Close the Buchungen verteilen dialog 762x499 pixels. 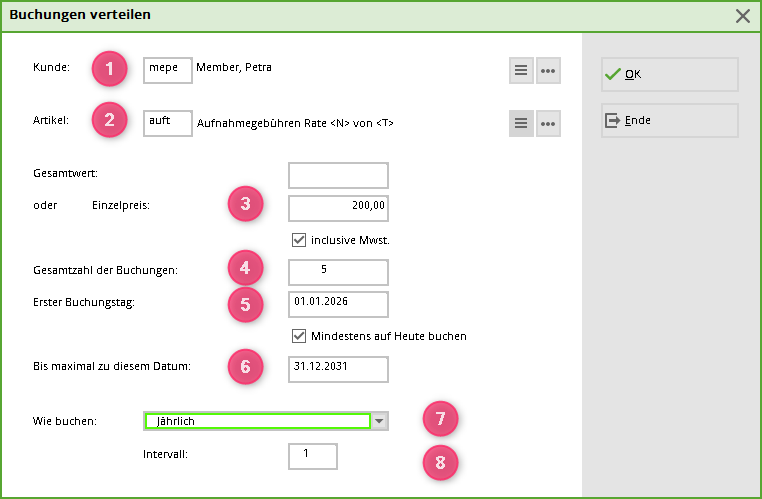tap(742, 16)
